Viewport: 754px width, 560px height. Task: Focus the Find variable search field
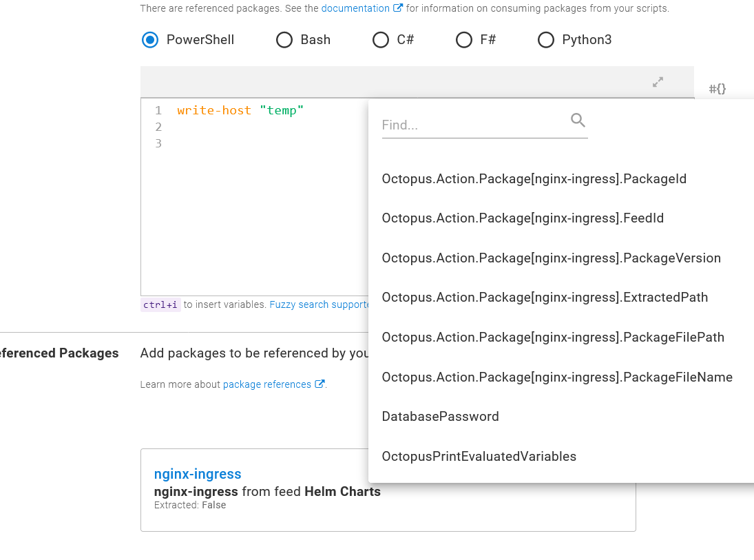click(474, 125)
